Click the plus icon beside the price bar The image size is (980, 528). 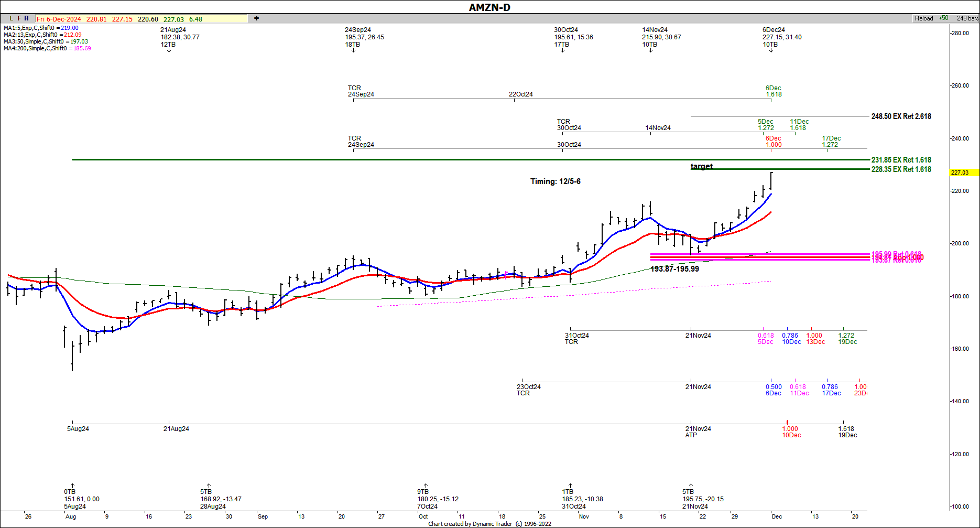tap(256, 18)
